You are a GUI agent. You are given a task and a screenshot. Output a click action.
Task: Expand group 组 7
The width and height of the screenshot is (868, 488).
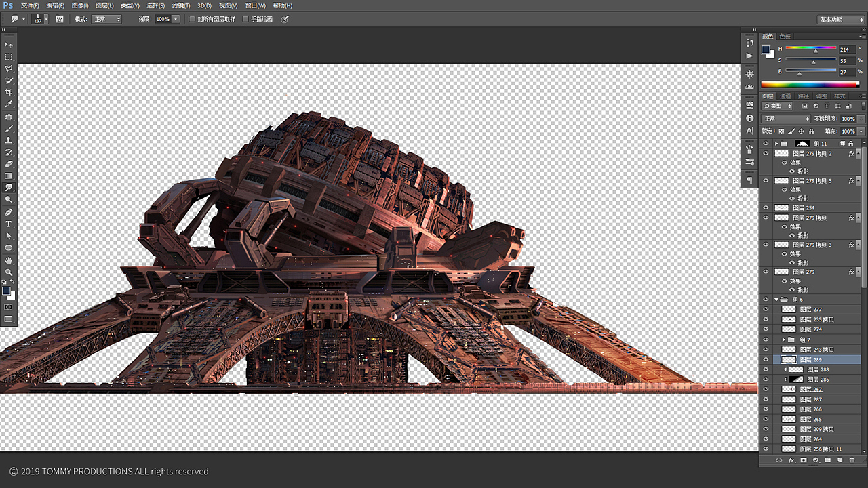(783, 340)
